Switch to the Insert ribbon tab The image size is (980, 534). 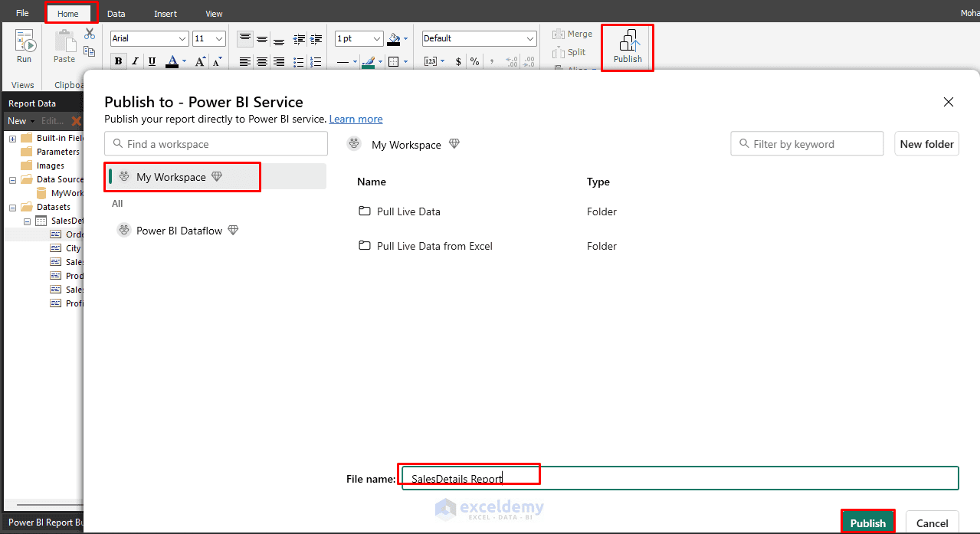pyautogui.click(x=166, y=14)
